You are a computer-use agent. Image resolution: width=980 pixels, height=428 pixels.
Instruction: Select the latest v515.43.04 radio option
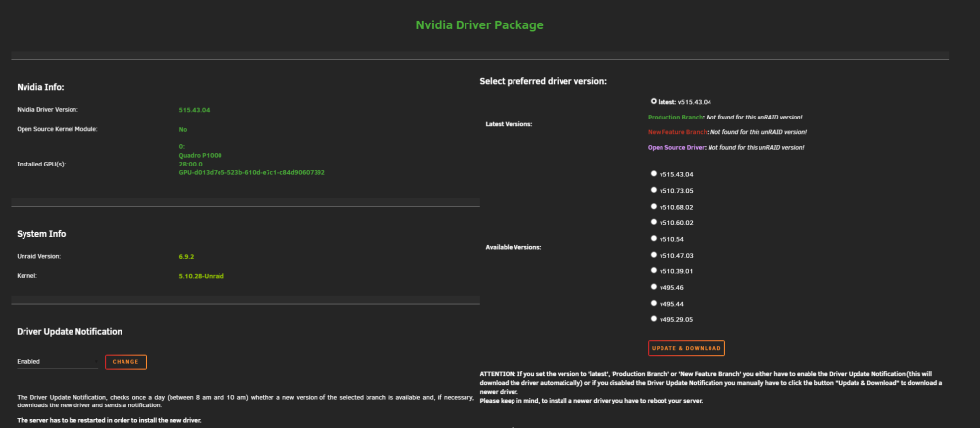tap(653, 101)
